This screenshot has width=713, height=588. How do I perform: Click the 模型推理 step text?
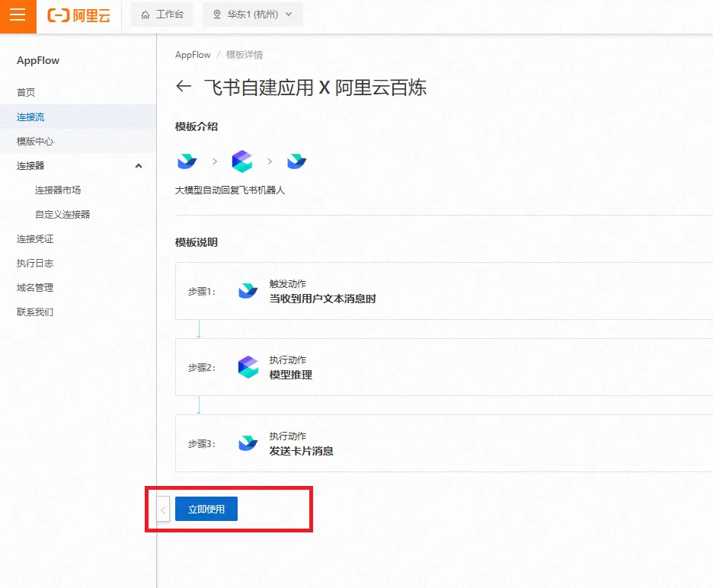[291, 375]
